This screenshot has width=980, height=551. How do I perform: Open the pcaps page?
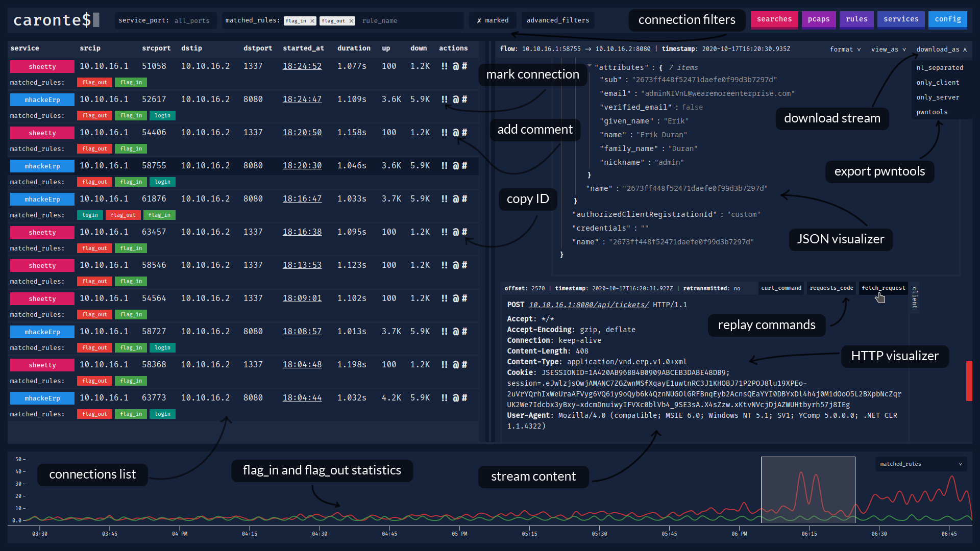coord(818,19)
